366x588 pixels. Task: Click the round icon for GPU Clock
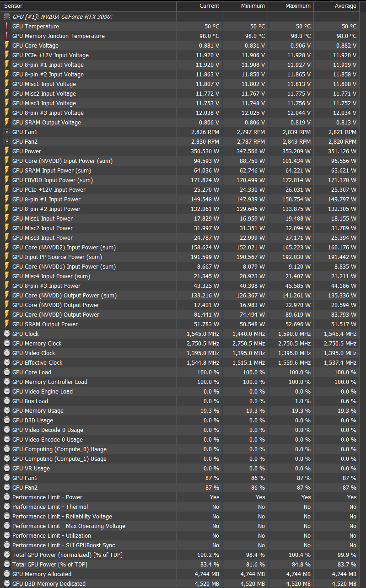pos(7,334)
